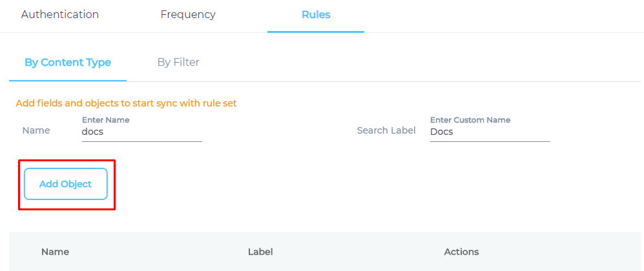
Task: Click the Enter Name floating label
Action: point(105,120)
